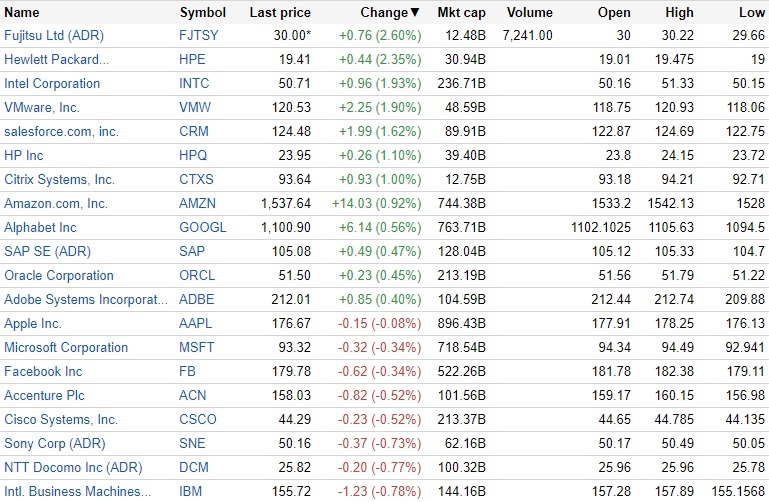
Task: Sort by the Volume column header
Action: click(x=529, y=13)
